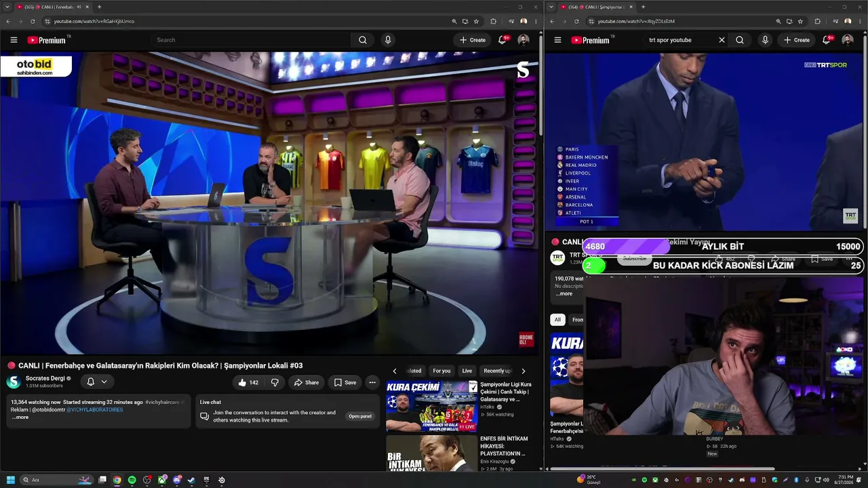Click the search magnifier button in the left window
The height and width of the screenshot is (488, 868).
pyautogui.click(x=363, y=40)
